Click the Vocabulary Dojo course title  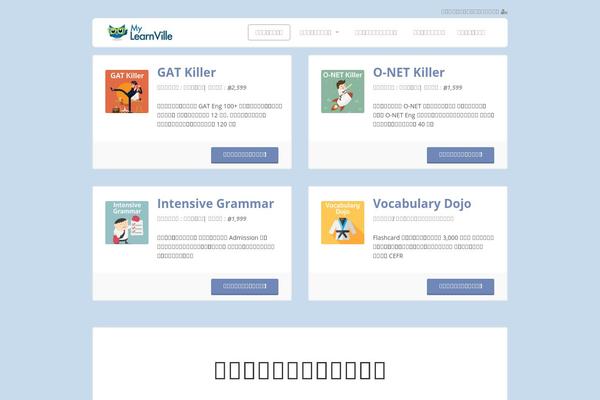(x=422, y=204)
